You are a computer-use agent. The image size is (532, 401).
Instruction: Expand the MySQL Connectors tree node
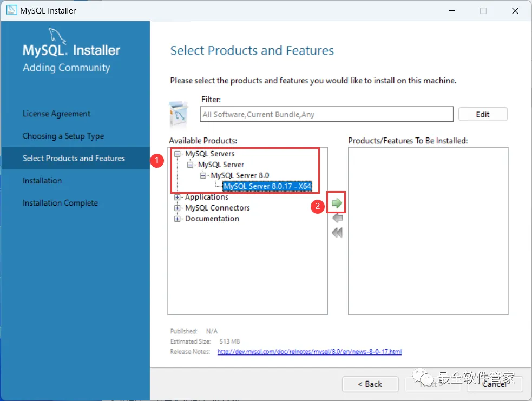[x=177, y=208]
